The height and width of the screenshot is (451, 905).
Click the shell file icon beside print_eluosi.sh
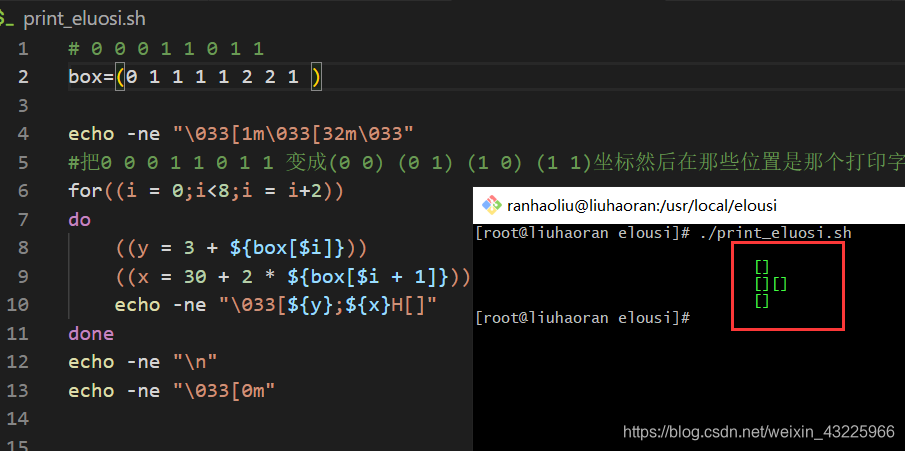point(7,20)
